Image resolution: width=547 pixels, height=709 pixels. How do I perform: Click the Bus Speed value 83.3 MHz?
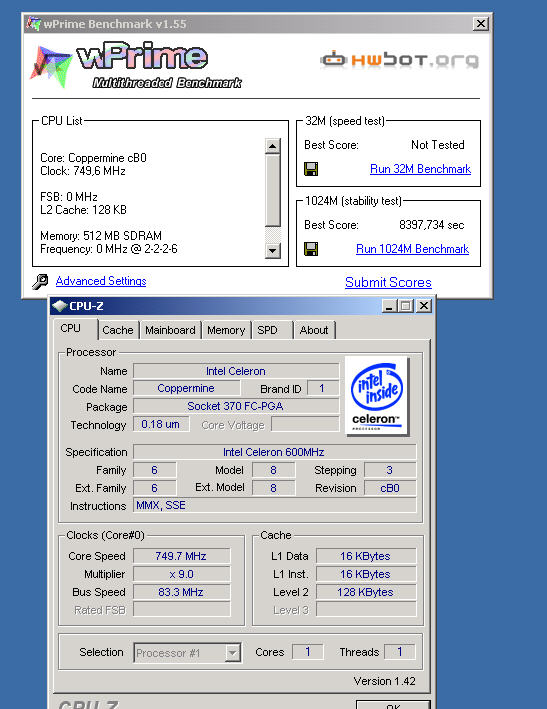click(181, 592)
